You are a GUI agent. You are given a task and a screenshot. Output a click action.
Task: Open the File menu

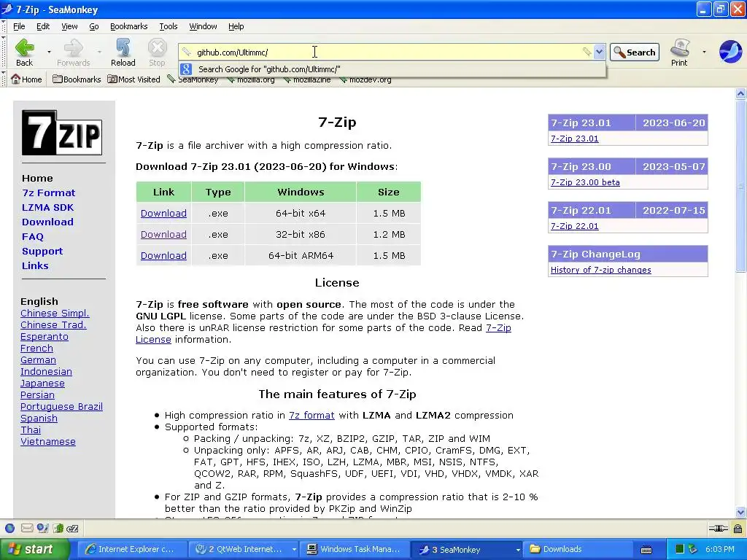click(19, 26)
